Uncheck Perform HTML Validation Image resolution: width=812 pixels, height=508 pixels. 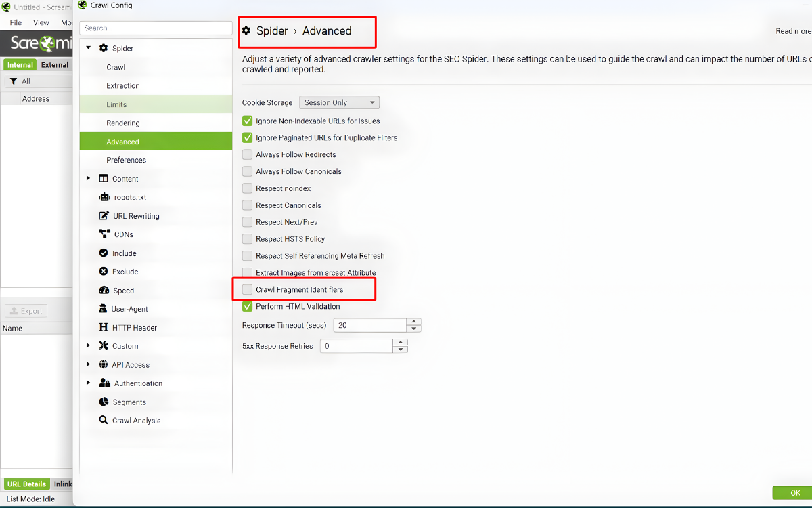point(248,307)
